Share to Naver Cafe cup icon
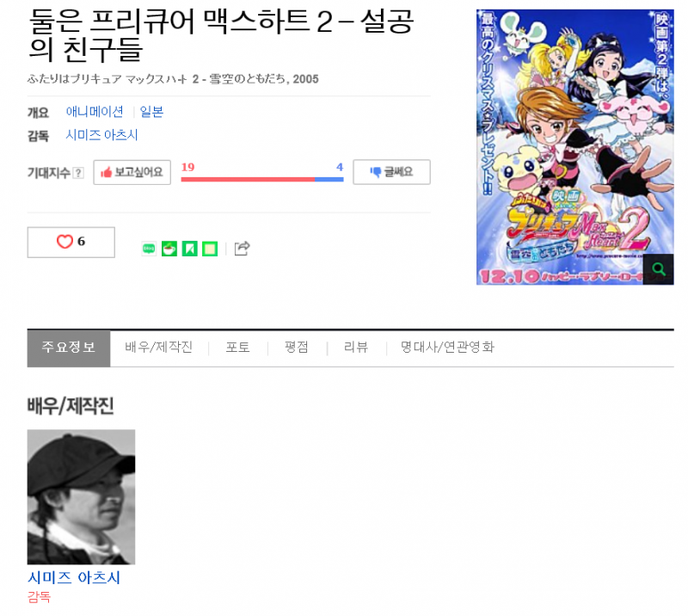This screenshot has width=688, height=616. [169, 249]
